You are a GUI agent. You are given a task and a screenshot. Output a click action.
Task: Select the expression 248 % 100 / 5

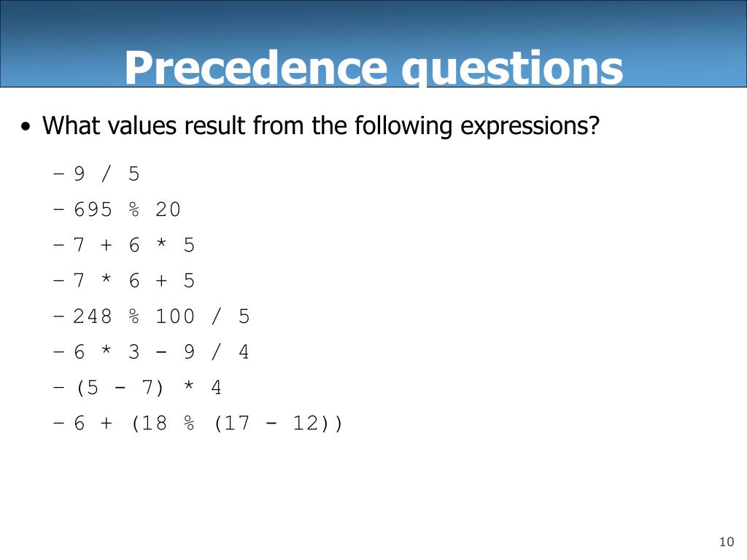(161, 316)
